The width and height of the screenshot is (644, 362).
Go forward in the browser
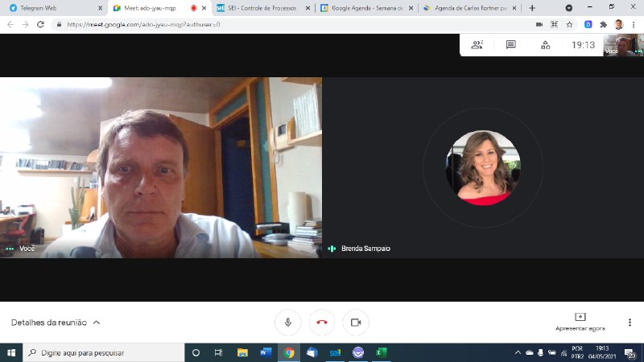(26, 25)
